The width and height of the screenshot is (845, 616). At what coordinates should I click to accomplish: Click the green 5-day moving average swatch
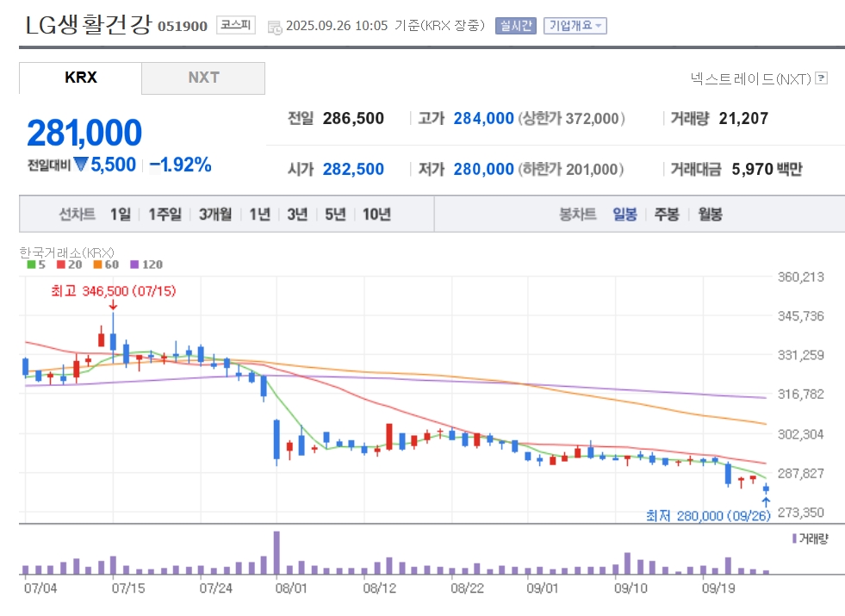click(x=31, y=264)
